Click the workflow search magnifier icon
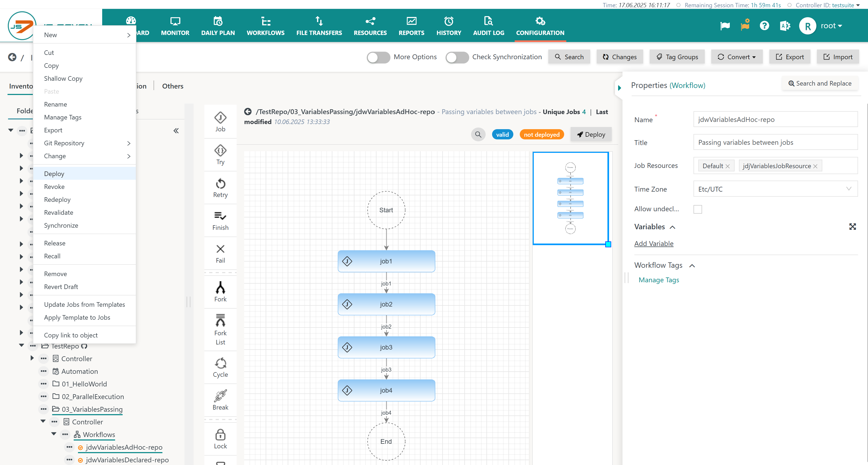The image size is (868, 465). 478,134
